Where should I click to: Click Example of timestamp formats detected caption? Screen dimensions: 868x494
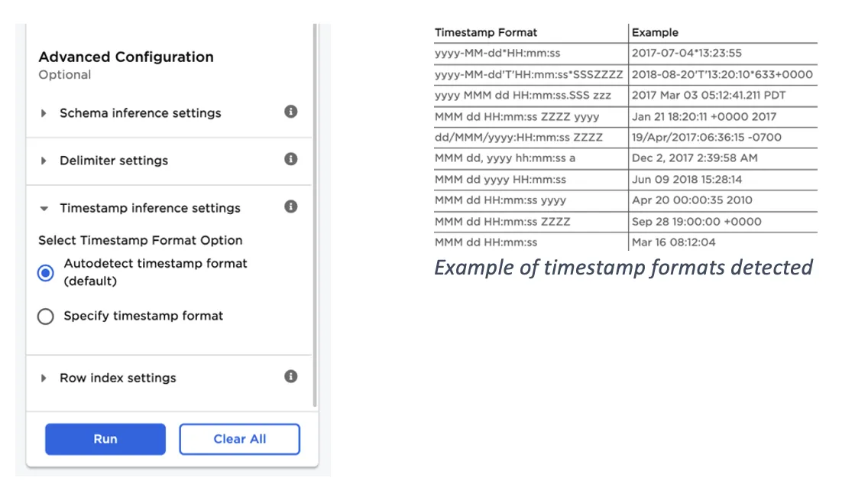[x=623, y=268]
